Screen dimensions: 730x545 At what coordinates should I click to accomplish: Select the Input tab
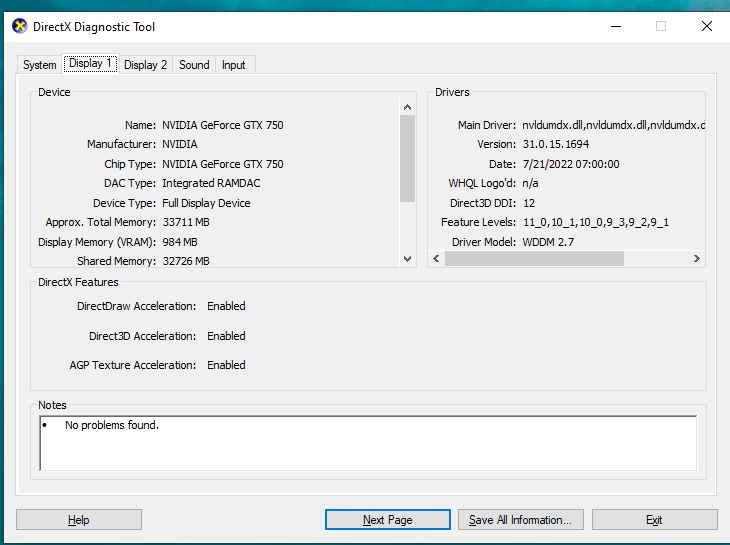(x=234, y=65)
